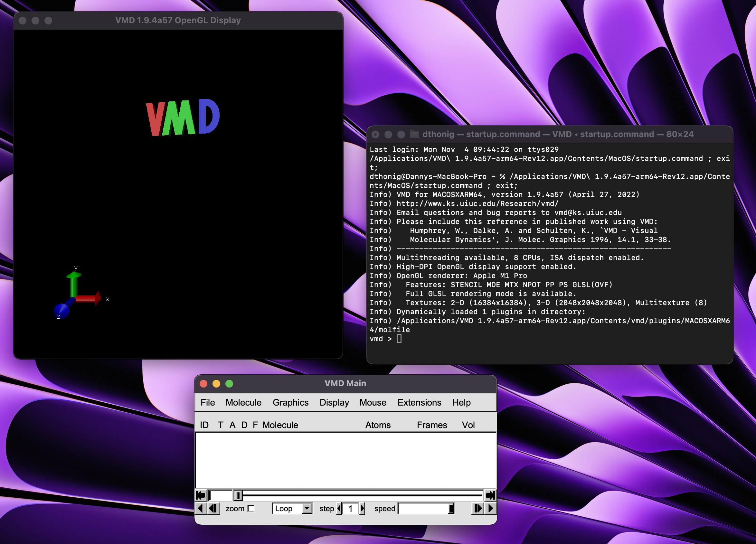Image resolution: width=756 pixels, height=544 pixels.
Task: Click the OpenGL Display window title bar
Action: (x=178, y=20)
